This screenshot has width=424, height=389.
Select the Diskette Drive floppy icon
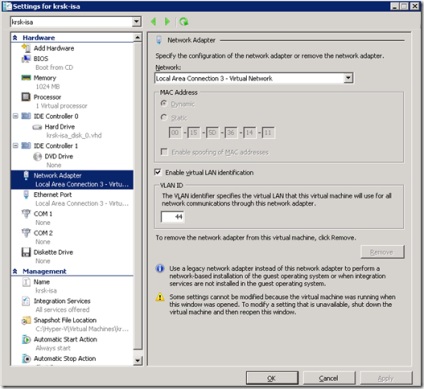coord(26,252)
